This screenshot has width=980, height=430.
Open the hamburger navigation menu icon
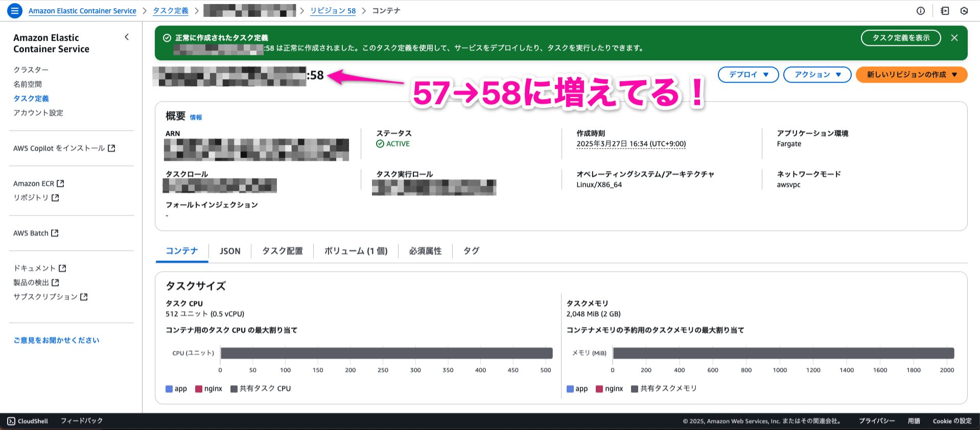[15, 10]
